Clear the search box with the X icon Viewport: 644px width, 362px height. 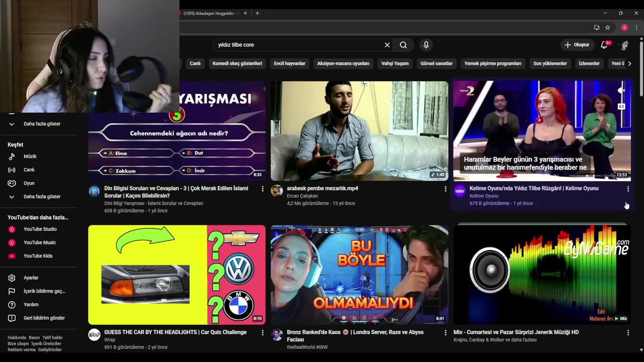387,45
